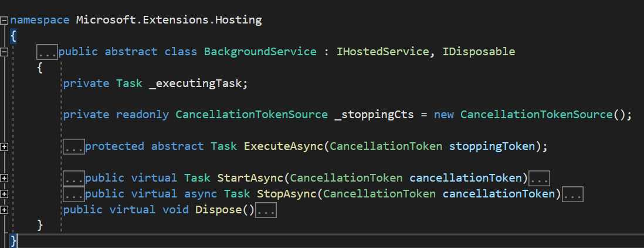Click the _executingTask field name
The width and height of the screenshot is (644, 248).
[x=195, y=83]
